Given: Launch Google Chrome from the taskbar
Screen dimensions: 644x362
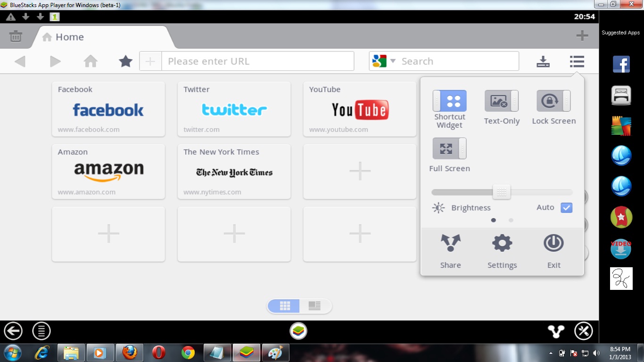Looking at the screenshot, I should click(188, 353).
